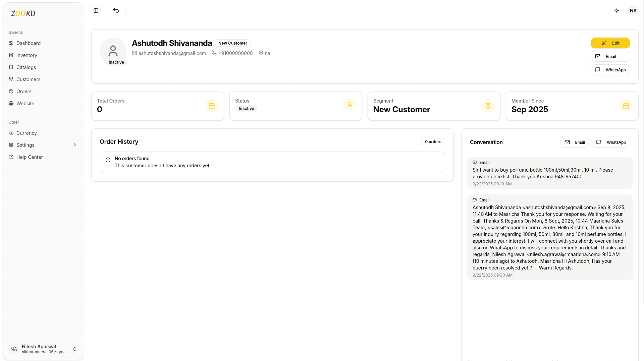Screen dimensions: 644x361
Task: Select the Dashboard icon in the sidebar
Action: pyautogui.click(x=11, y=43)
